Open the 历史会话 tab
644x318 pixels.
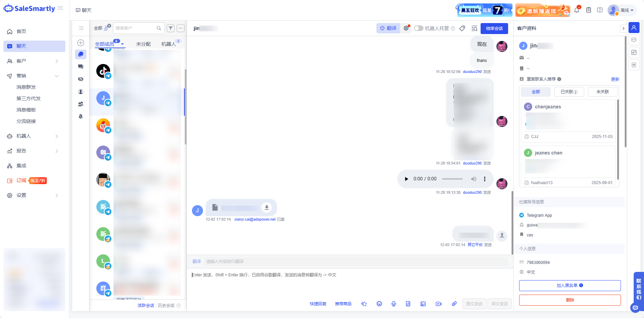tap(167, 306)
